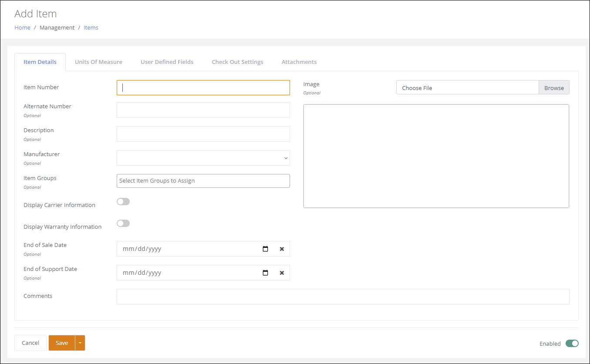
Task: Click Browse to upload an image
Action: tap(554, 87)
